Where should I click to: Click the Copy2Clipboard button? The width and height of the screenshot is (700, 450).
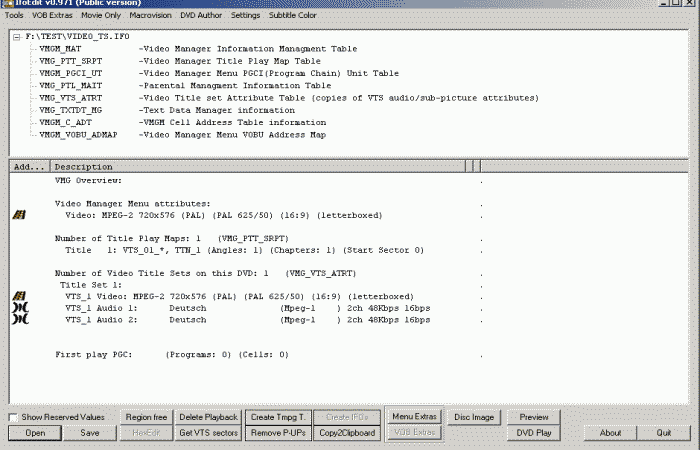347,433
